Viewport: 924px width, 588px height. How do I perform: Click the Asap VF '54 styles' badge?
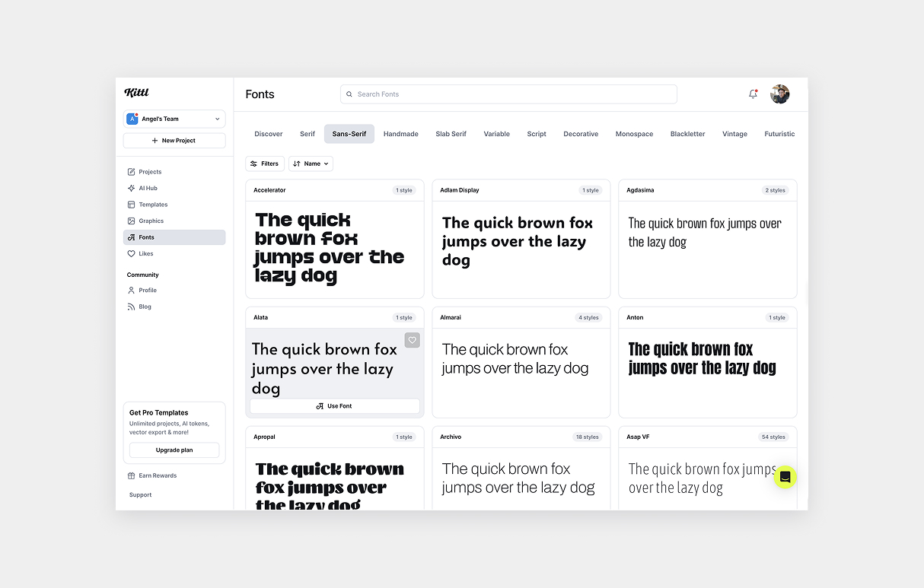[x=773, y=437]
